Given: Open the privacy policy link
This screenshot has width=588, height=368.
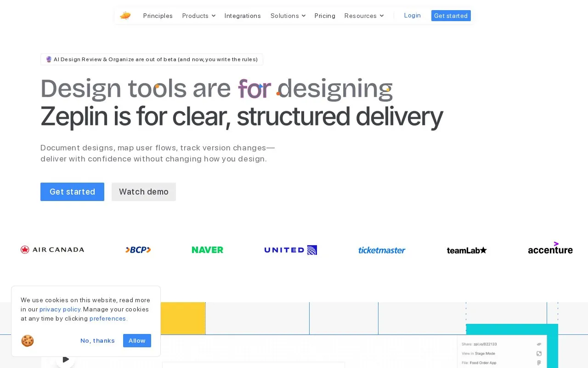Looking at the screenshot, I should coord(60,309).
